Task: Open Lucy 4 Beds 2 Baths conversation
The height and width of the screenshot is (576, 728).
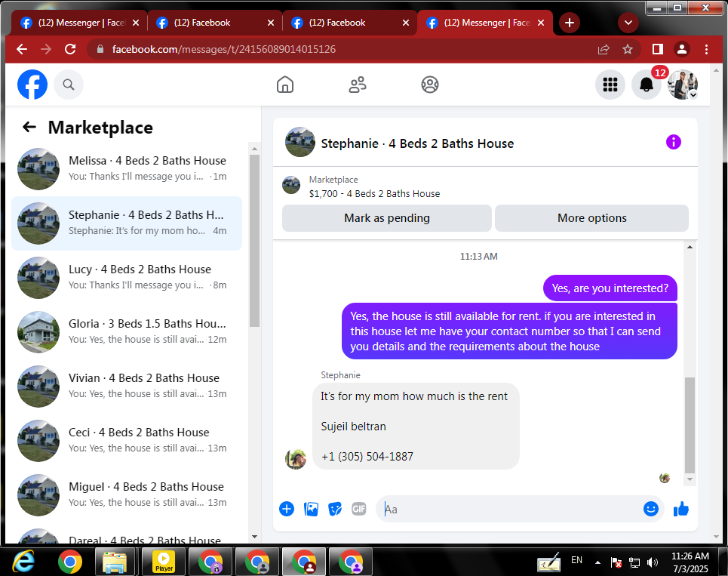Action: click(127, 277)
